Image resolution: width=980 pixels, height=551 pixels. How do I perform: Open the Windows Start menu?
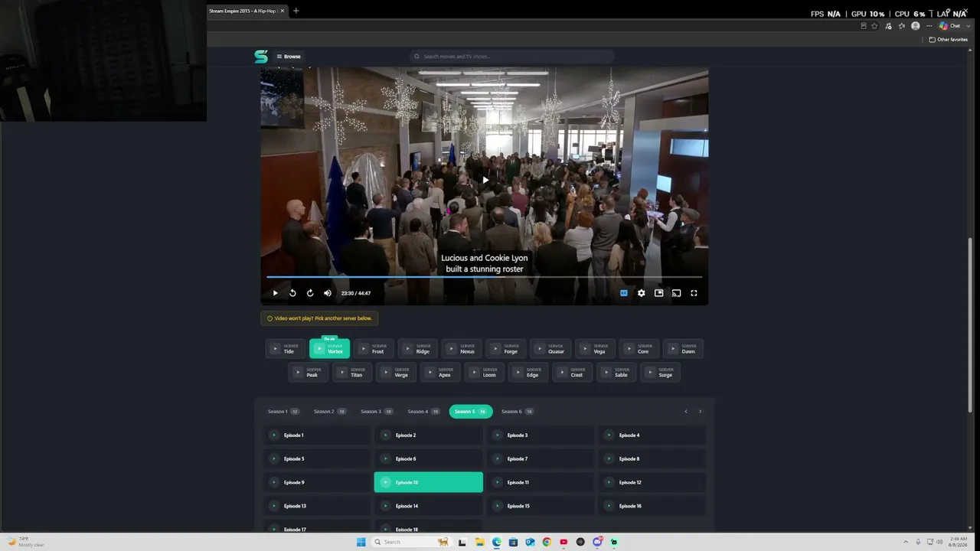pyautogui.click(x=361, y=542)
